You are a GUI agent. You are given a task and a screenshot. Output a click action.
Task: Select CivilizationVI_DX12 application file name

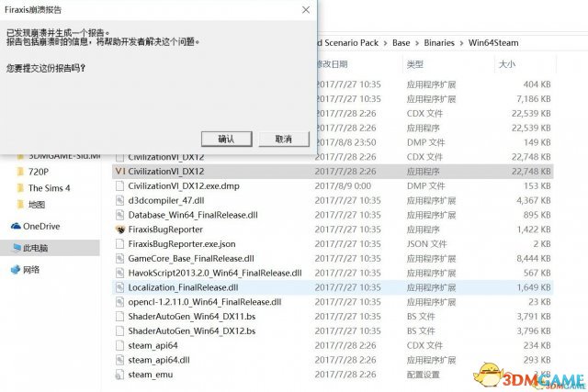pyautogui.click(x=166, y=172)
